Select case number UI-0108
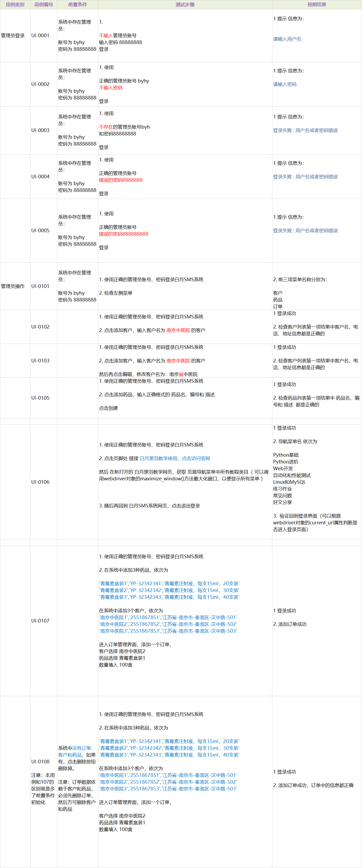The image size is (362, 868). [x=40, y=762]
